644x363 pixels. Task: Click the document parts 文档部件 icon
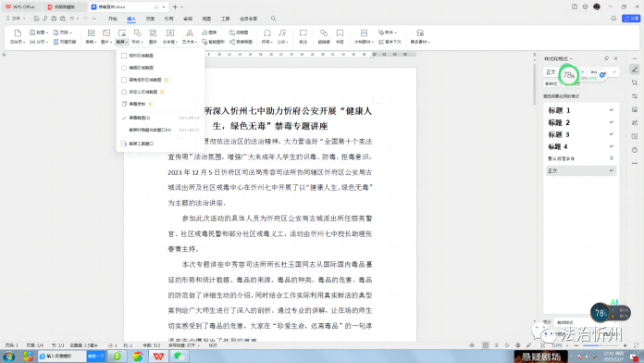[x=364, y=33]
